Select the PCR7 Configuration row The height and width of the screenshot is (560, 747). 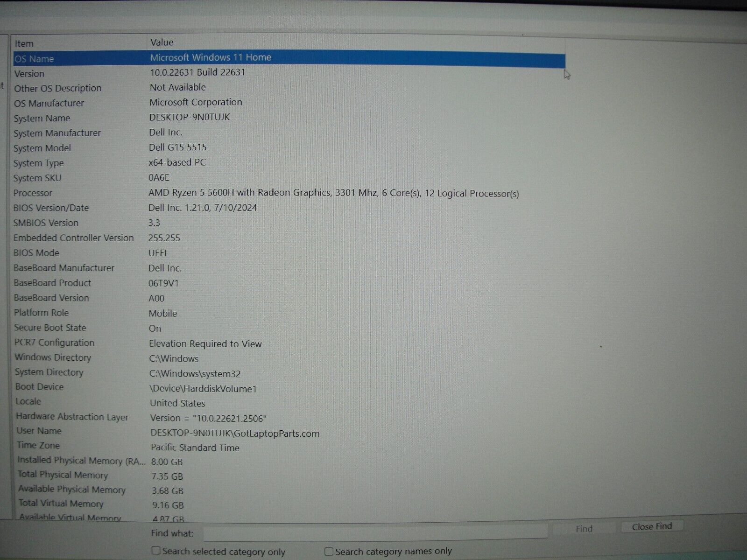(x=289, y=343)
